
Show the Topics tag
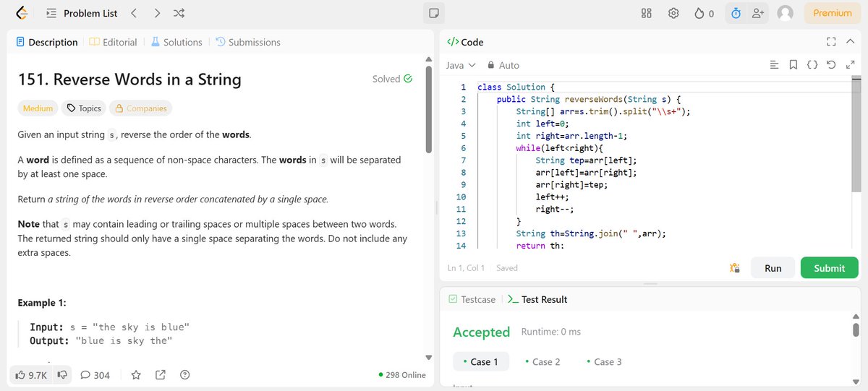84,108
